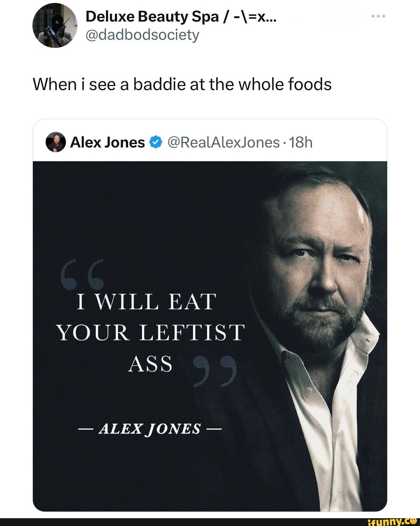Open the dadbodsociety profile avatar
Viewport: 420px width, 526px height.
click(54, 25)
